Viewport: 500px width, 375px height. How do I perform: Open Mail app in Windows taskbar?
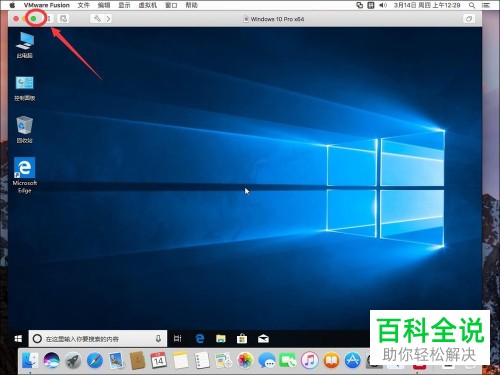[263, 339]
